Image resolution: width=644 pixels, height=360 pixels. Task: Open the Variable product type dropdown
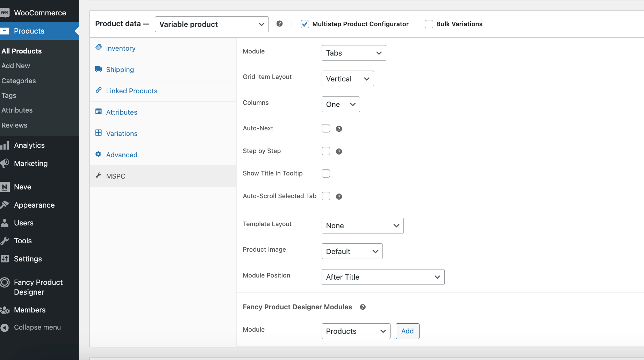pyautogui.click(x=212, y=24)
